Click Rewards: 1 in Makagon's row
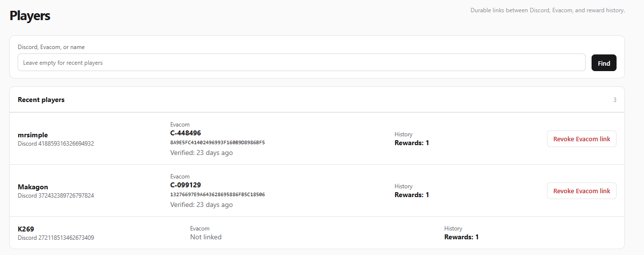This screenshot has width=644, height=255. (x=412, y=195)
